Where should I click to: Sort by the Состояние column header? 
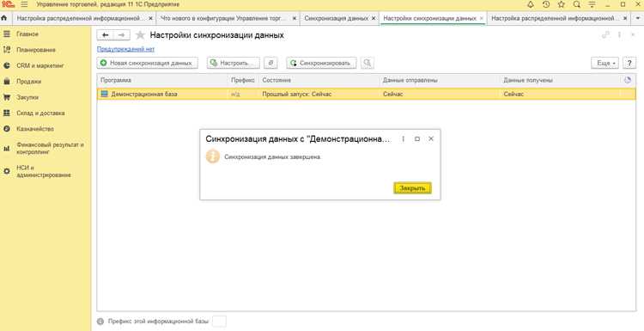coord(319,81)
